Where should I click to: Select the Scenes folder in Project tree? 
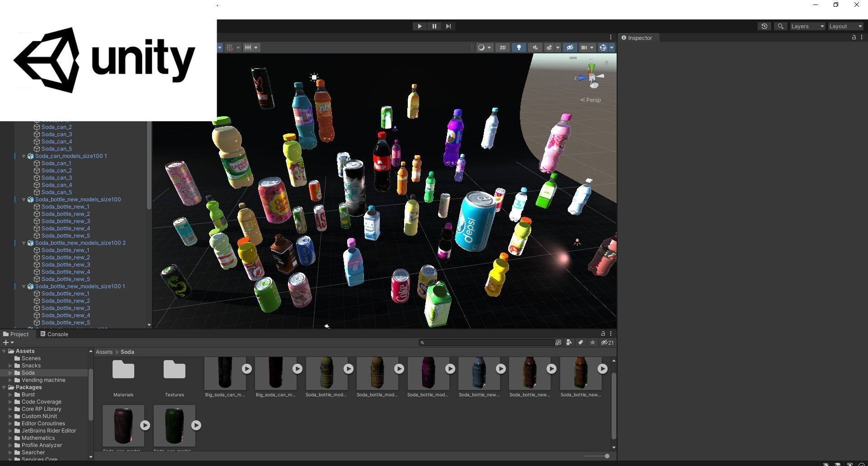tap(31, 358)
